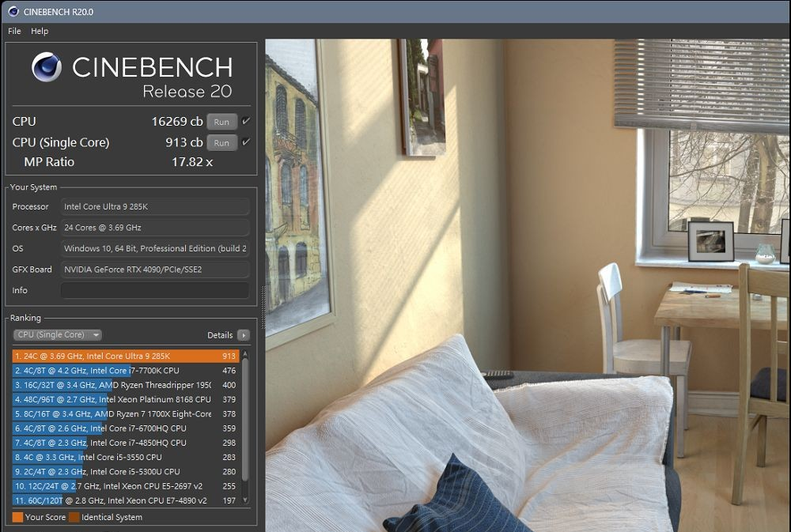791x532 pixels.
Task: Select ranking row 4 Intel Xeon Platinum 8168
Action: click(x=126, y=399)
